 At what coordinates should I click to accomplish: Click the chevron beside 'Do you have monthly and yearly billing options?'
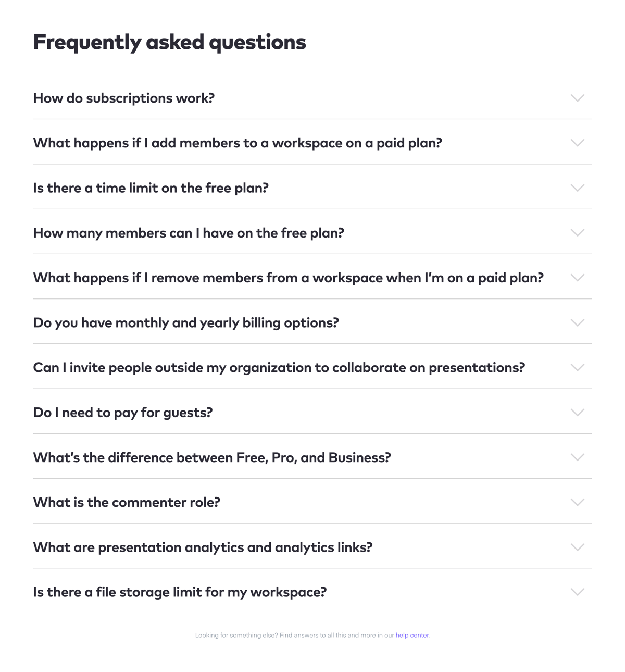pos(577,322)
